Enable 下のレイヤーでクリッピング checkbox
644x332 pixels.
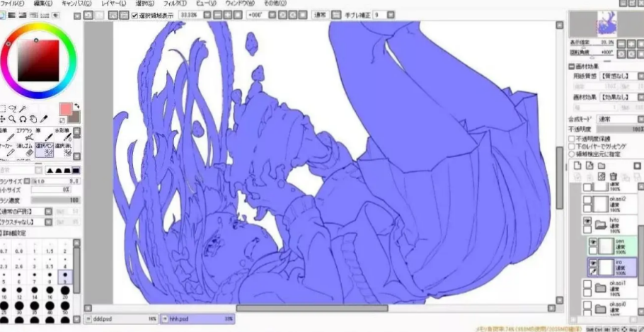pos(571,147)
